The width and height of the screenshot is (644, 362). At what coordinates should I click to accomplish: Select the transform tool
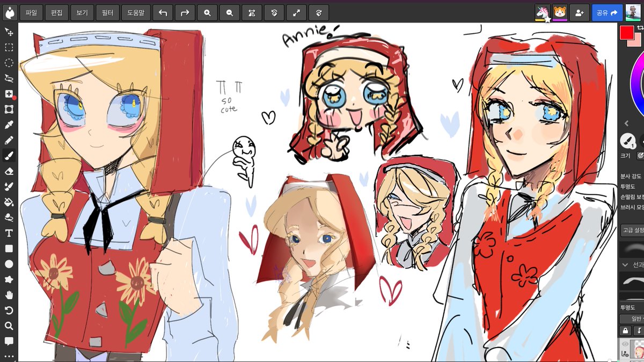9,109
